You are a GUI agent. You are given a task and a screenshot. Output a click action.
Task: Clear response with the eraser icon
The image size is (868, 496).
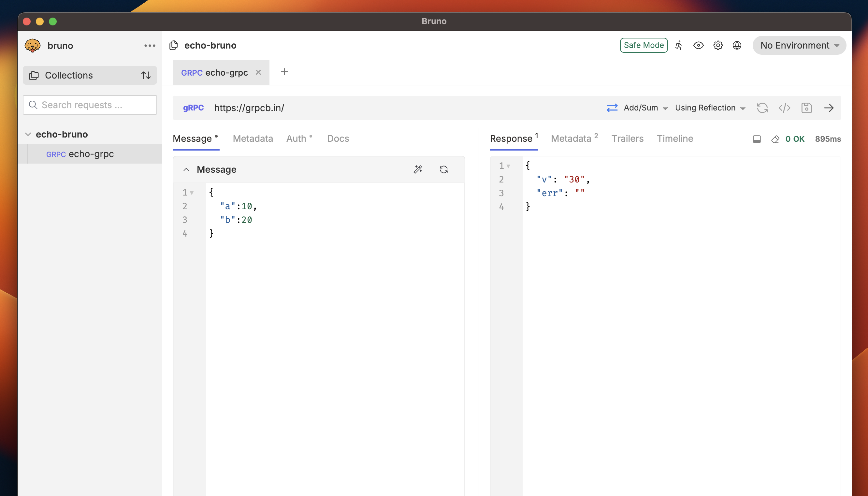tap(775, 139)
